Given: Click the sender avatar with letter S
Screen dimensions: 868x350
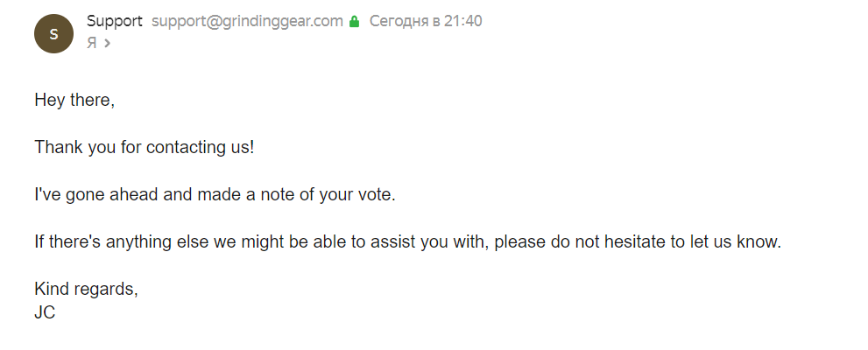Looking at the screenshot, I should (x=53, y=34).
